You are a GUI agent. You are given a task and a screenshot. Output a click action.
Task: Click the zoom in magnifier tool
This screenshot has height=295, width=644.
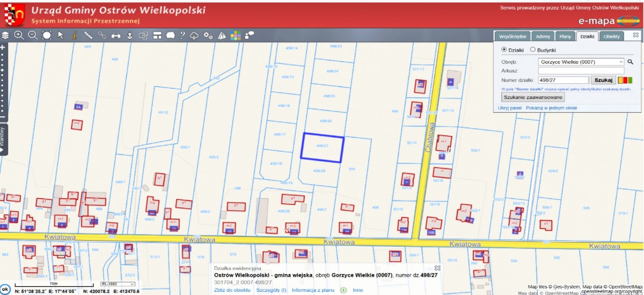click(x=19, y=35)
